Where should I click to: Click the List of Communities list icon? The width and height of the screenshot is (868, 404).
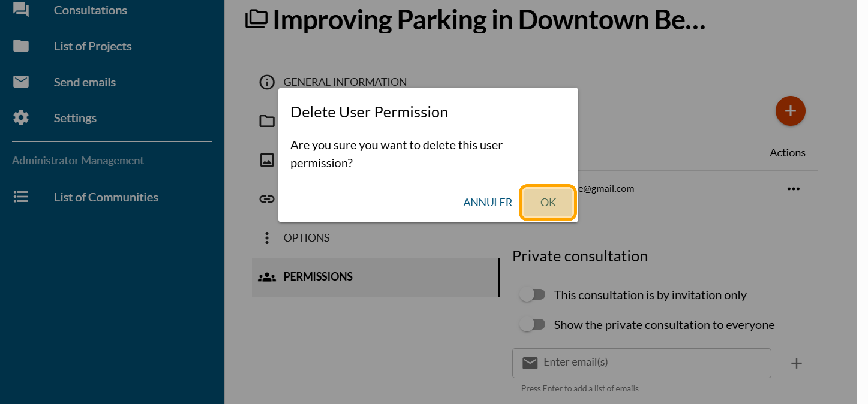21,197
